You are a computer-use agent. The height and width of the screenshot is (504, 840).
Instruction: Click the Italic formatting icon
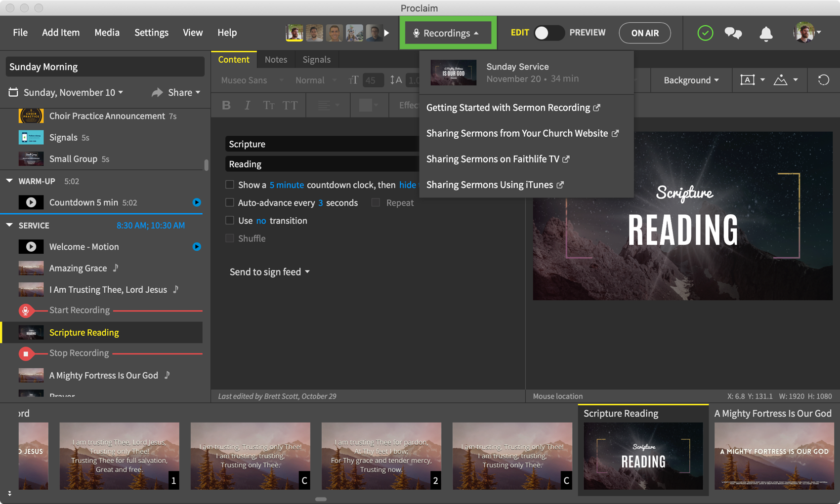[x=247, y=105]
